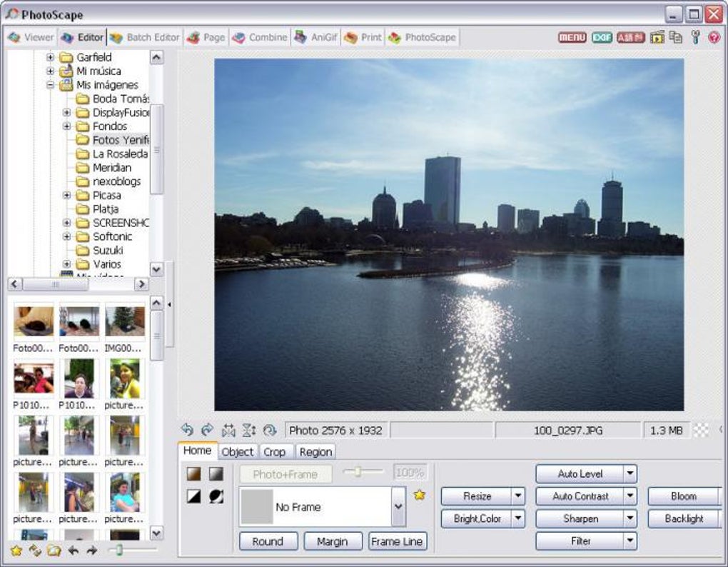Open the No Frame dropdown list
The image size is (728, 567).
pos(398,507)
